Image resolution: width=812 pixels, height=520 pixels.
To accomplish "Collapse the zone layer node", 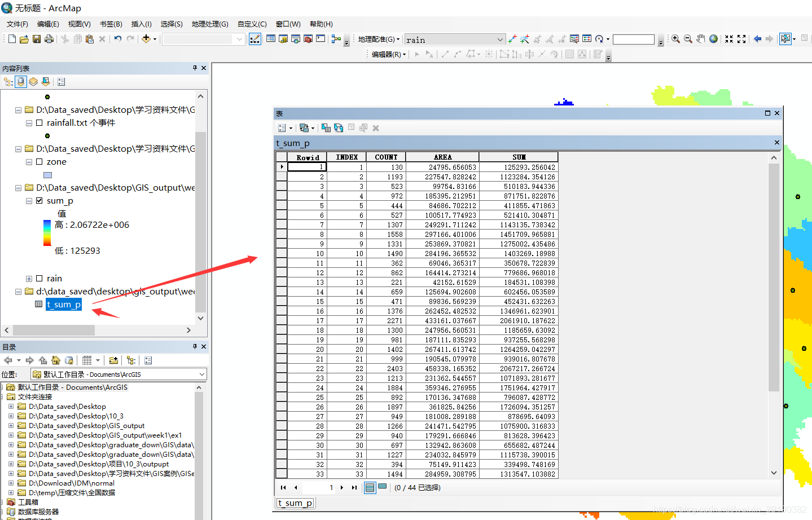I will click(x=29, y=162).
